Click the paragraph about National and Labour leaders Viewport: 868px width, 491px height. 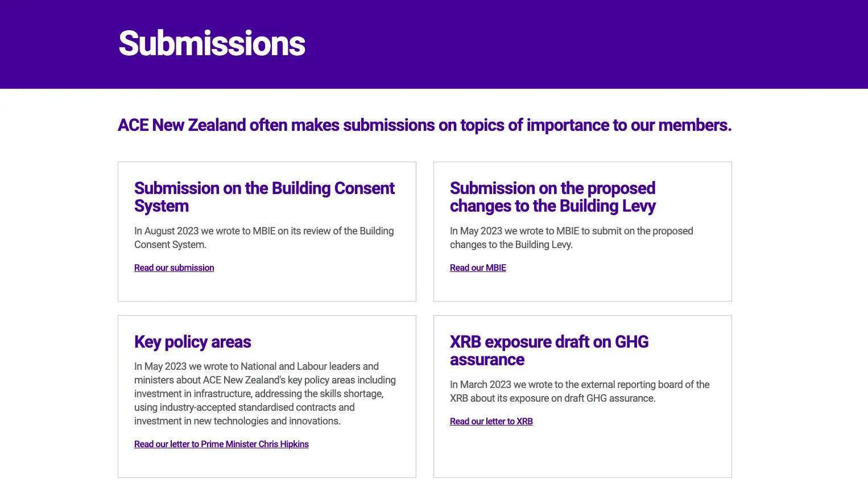265,394
